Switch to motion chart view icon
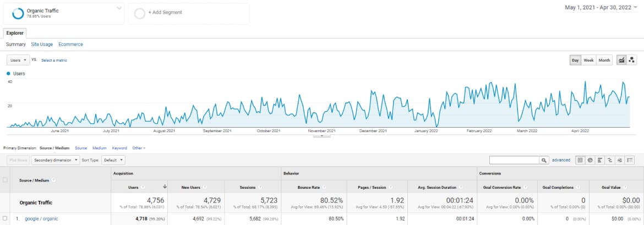 point(632,60)
